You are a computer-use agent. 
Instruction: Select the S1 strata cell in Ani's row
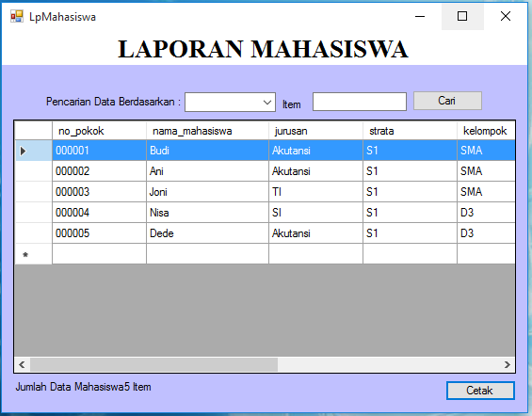[x=410, y=171]
